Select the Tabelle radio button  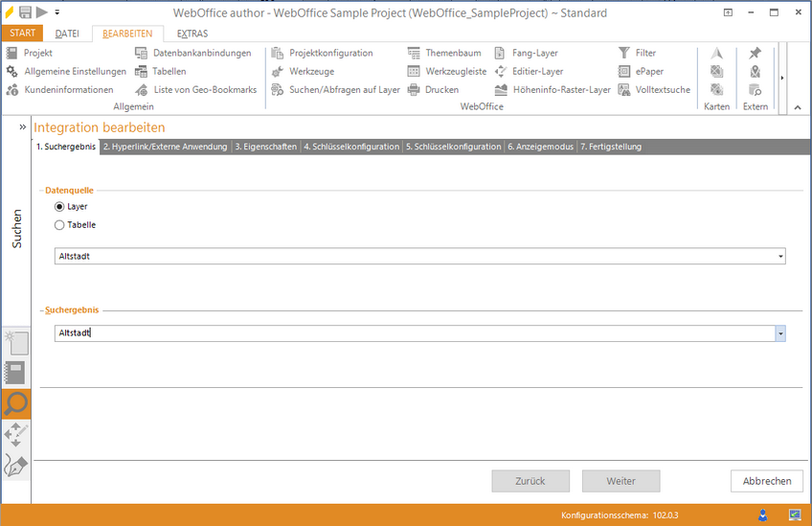[x=60, y=225]
